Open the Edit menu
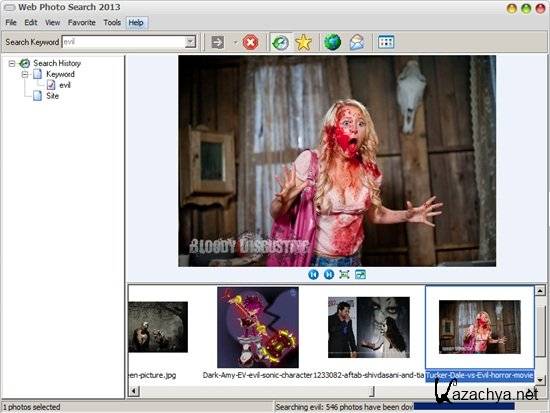The width and height of the screenshot is (550, 413). tap(31, 23)
